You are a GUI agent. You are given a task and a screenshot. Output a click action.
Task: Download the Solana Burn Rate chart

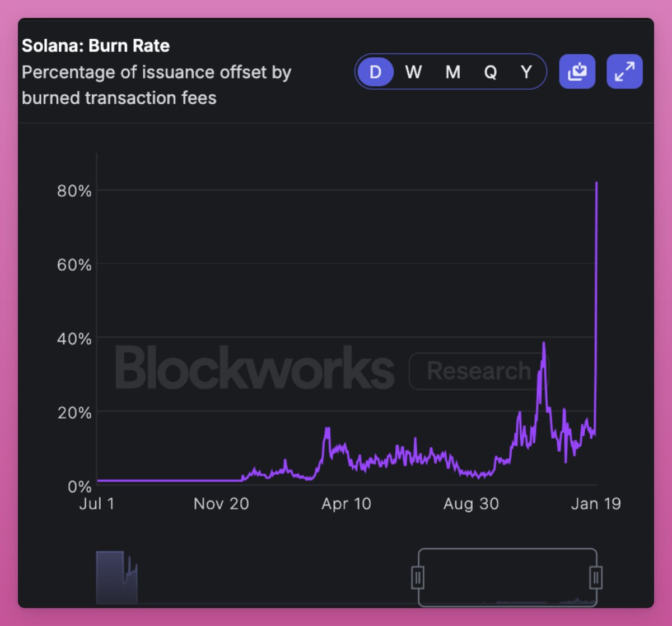(577, 72)
